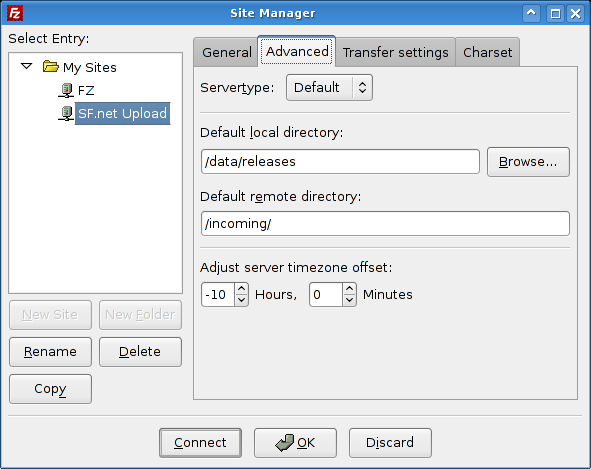The width and height of the screenshot is (591, 469).
Task: Click the Discard button
Action: (390, 443)
